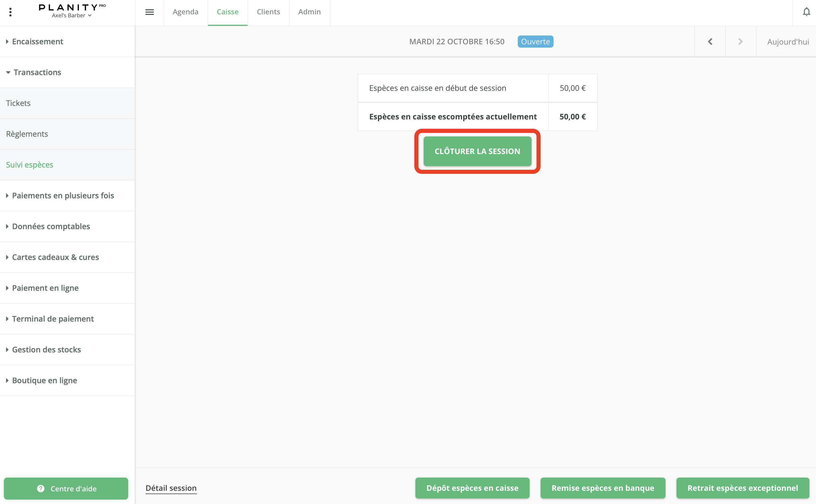
Task: Click Clôturer la session button
Action: click(477, 151)
